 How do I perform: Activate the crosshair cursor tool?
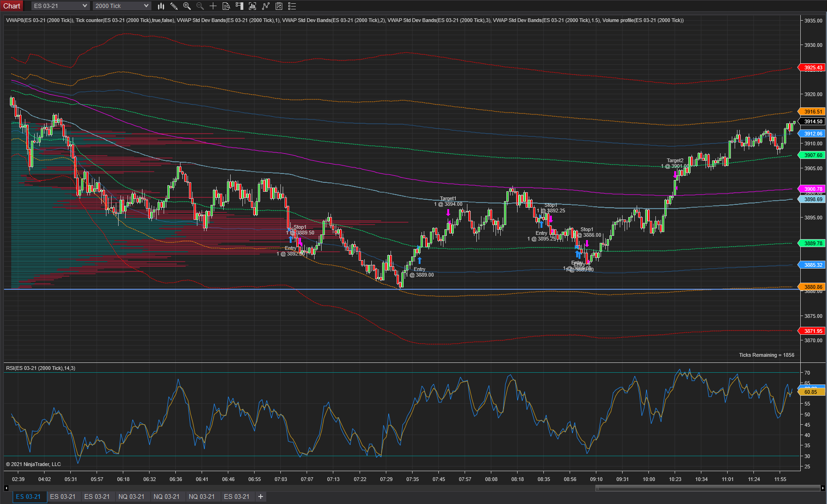pos(213,6)
